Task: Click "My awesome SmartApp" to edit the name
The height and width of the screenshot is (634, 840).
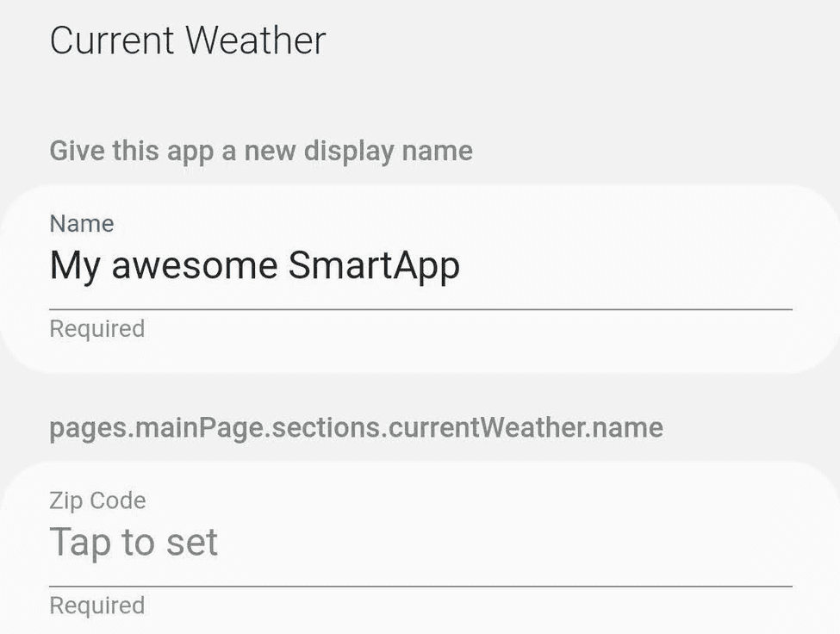Action: pyautogui.click(x=256, y=264)
